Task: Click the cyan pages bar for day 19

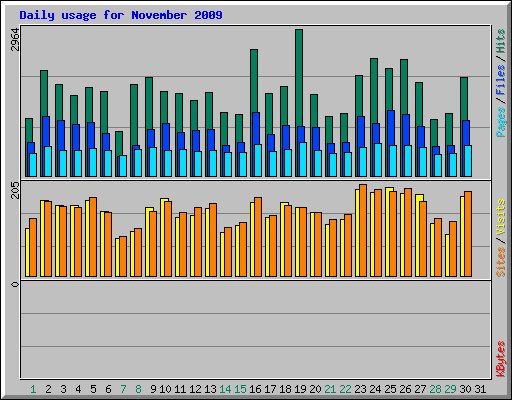Action: tap(303, 159)
